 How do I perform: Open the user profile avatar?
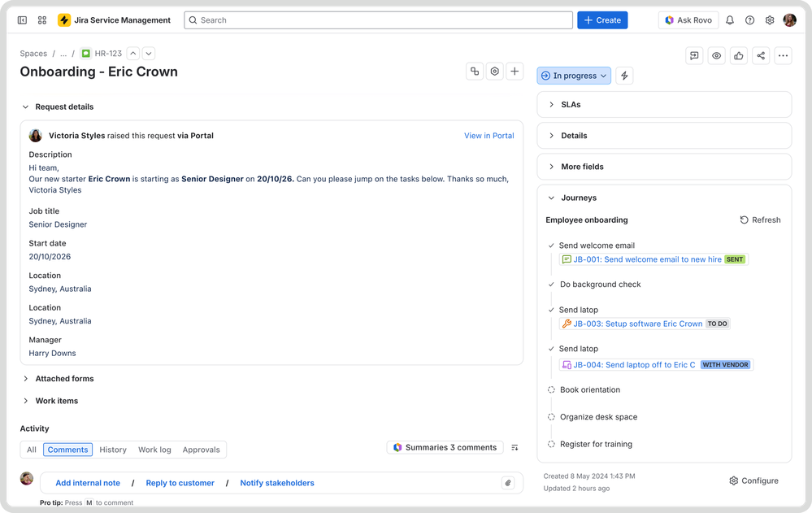tap(790, 20)
